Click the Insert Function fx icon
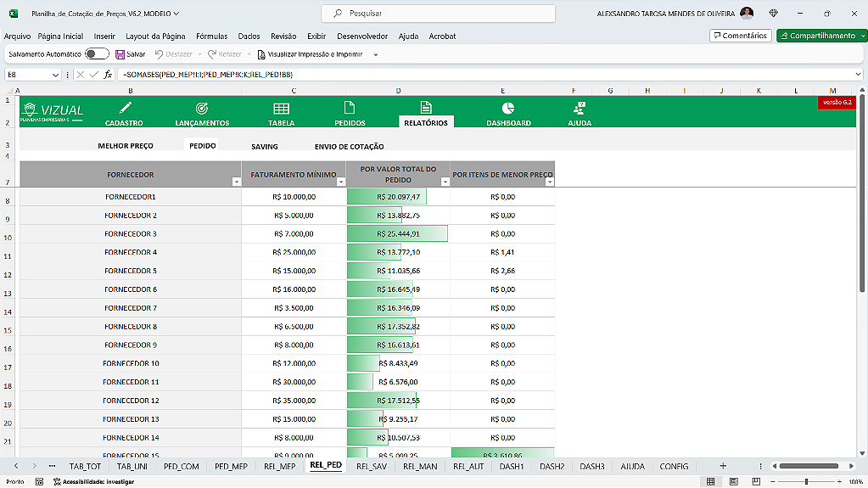 pyautogui.click(x=108, y=75)
